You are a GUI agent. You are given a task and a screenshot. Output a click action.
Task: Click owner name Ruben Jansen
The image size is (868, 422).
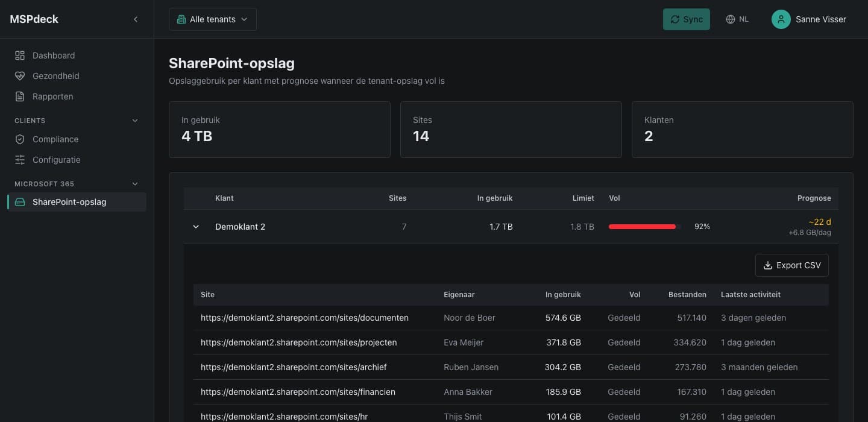point(471,367)
